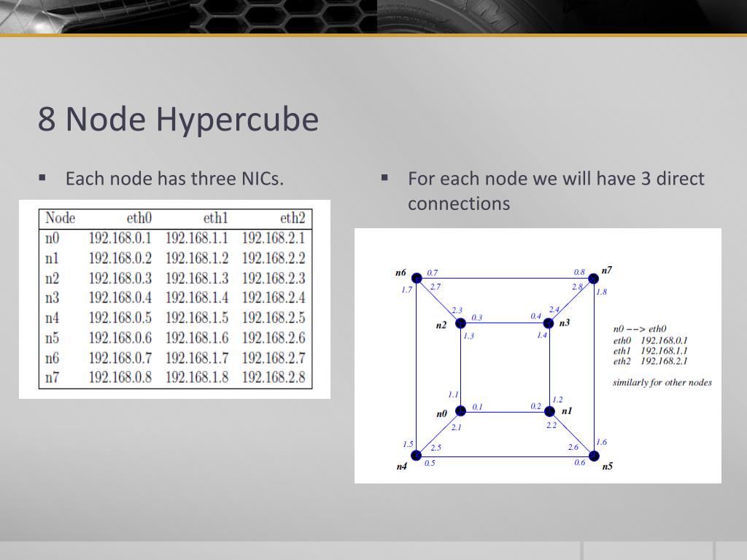Click the "eth2" column header in the table
747x560 pixels.
click(x=293, y=218)
